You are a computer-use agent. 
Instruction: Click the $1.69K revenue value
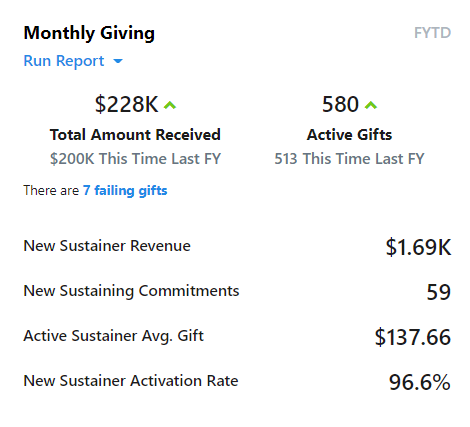(x=418, y=247)
